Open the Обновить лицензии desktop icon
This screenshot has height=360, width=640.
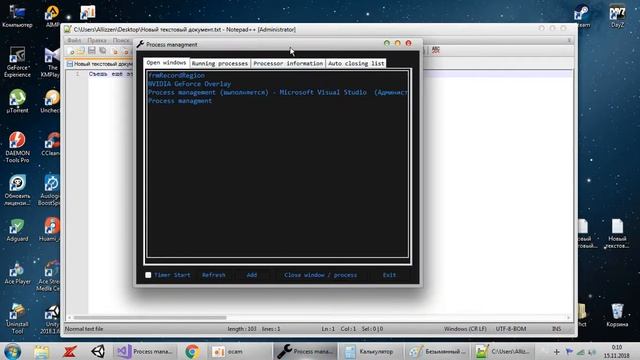[x=17, y=190]
